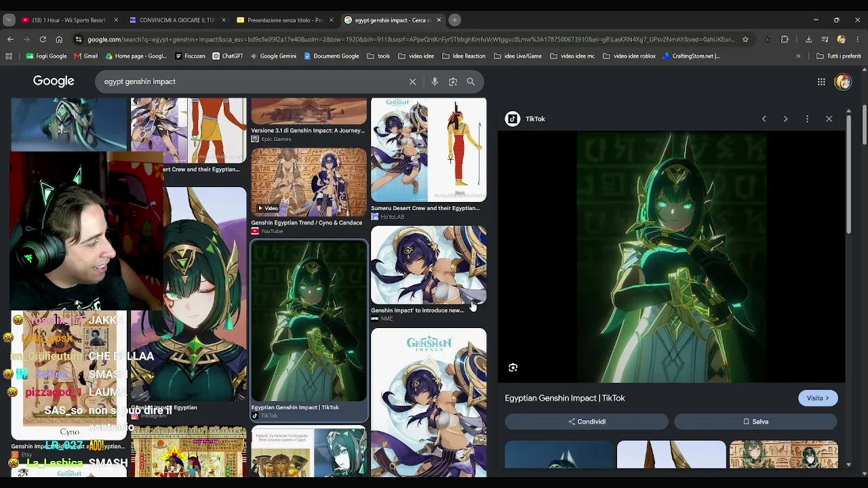This screenshot has height=488, width=868.
Task: Open the Idee Reaction bookmark folder
Action: point(464,56)
